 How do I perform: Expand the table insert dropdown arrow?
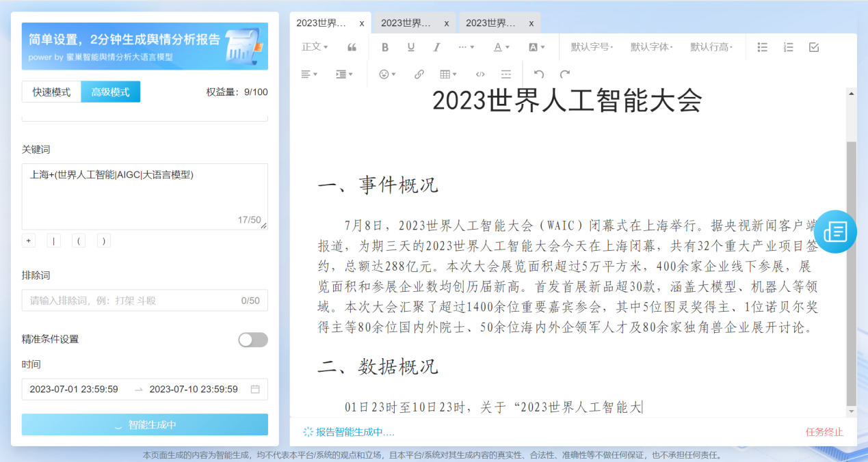point(456,73)
